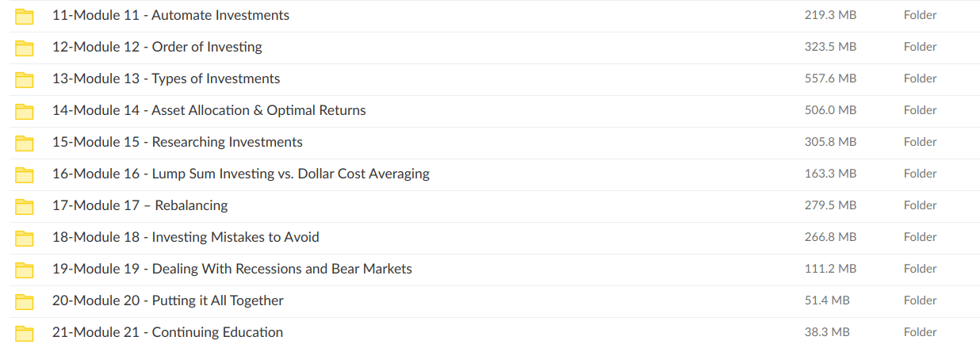
Task: Open Lump Sum Investing vs. Dollar Cost Averaging
Action: tap(240, 174)
